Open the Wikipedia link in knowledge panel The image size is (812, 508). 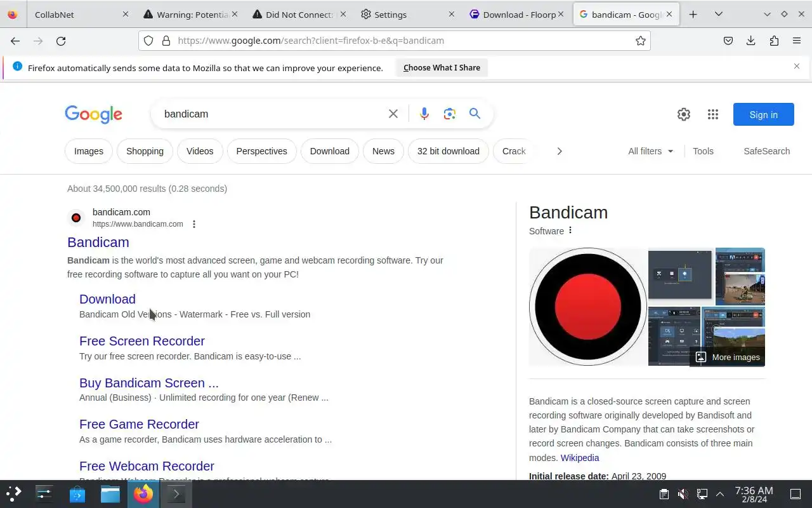click(580, 458)
